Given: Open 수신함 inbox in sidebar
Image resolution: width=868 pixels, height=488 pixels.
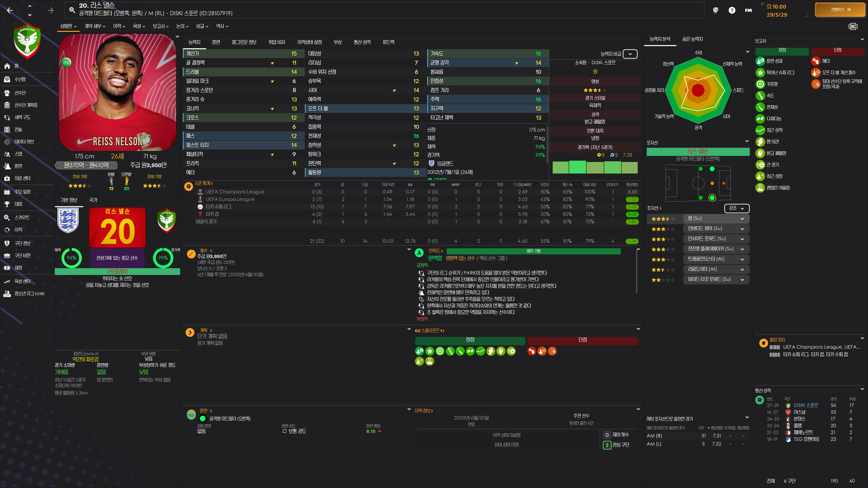Looking at the screenshot, I should coord(20,79).
